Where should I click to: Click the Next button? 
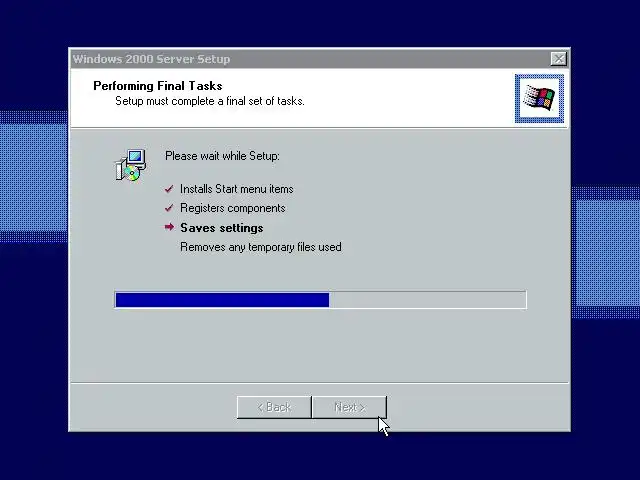pos(349,407)
